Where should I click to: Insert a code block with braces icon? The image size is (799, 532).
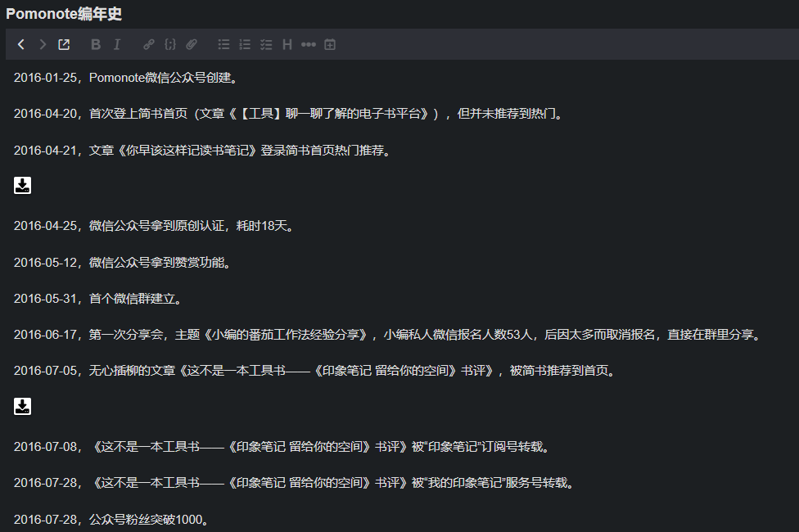tap(170, 44)
